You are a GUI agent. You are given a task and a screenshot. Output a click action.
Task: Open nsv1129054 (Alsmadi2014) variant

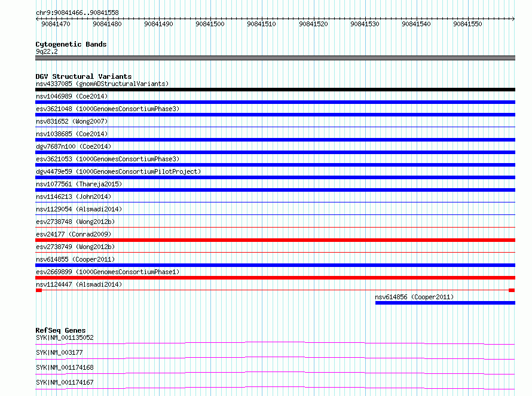79,209
